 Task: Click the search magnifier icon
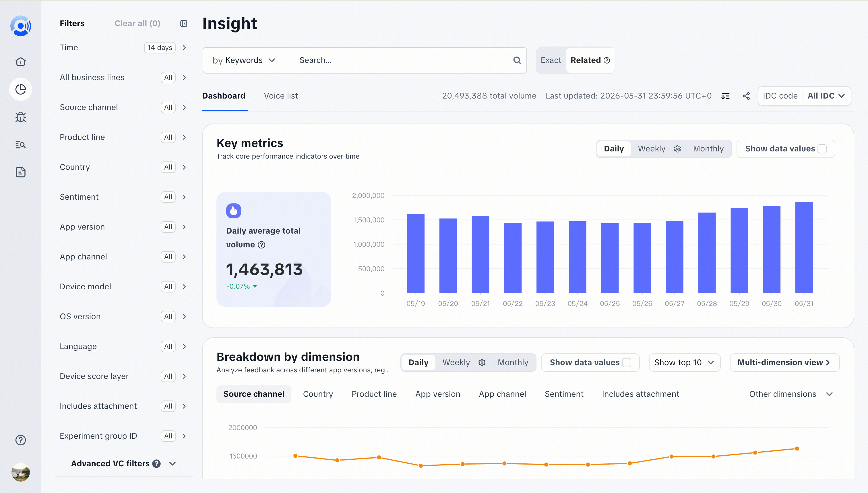(517, 60)
